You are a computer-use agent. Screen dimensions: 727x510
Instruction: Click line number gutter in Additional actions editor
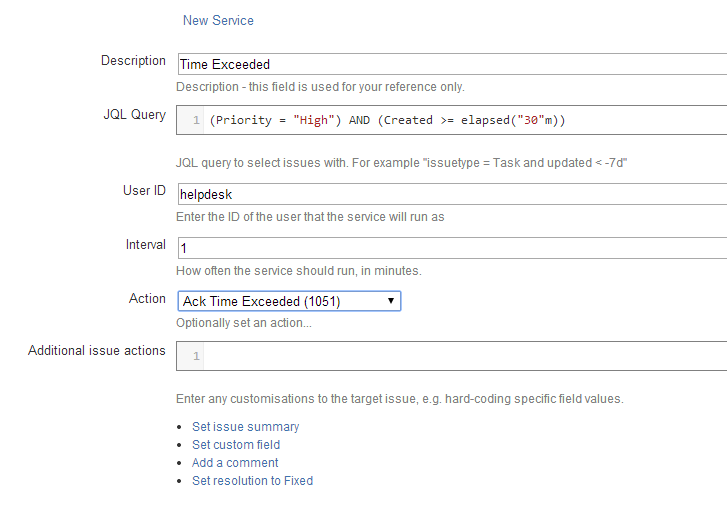[x=191, y=356]
